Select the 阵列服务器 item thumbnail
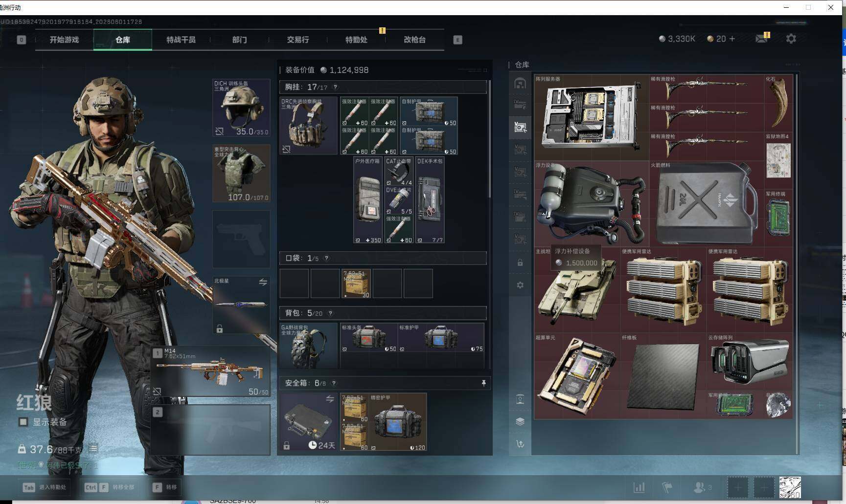The width and height of the screenshot is (846, 504). pyautogui.click(x=591, y=117)
